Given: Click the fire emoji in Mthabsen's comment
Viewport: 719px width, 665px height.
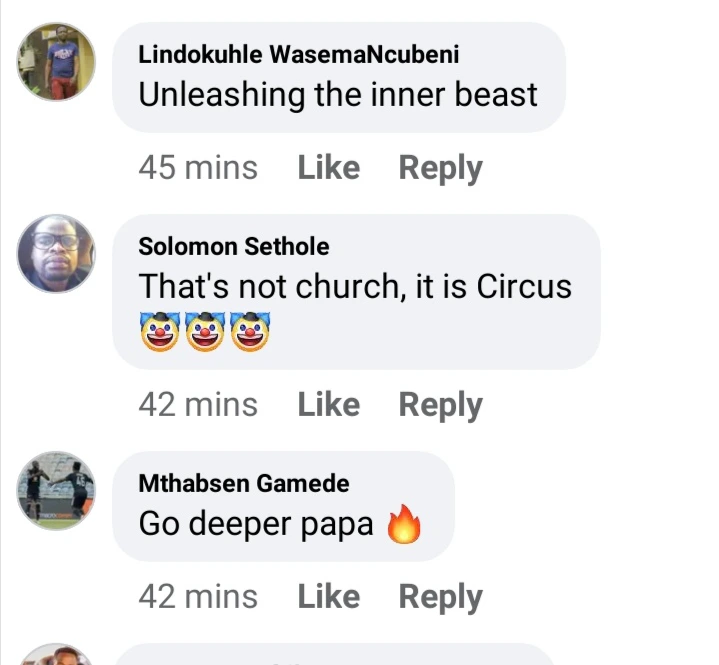Looking at the screenshot, I should pyautogui.click(x=404, y=526).
